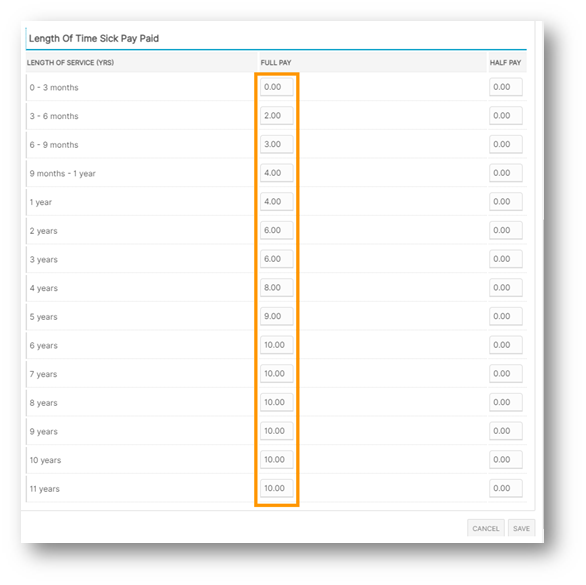Image resolution: width=586 pixels, height=585 pixels.
Task: Select the 5 years Full Pay field
Action: [277, 316]
